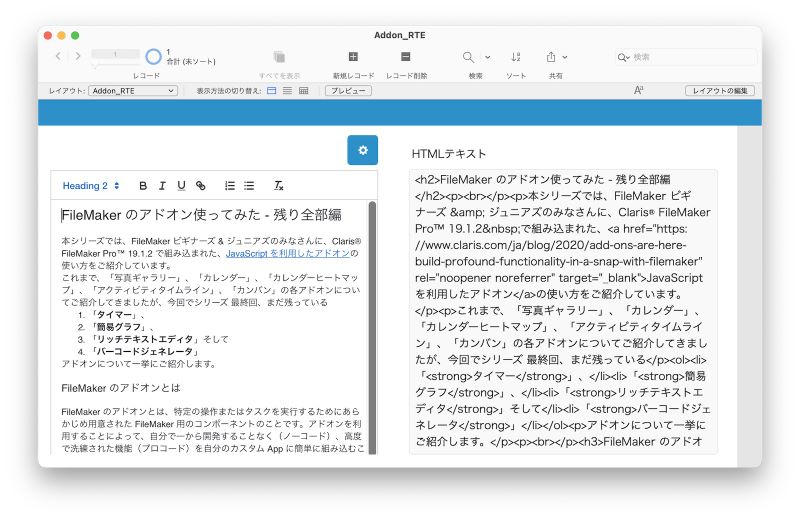Toggle underline formatting in editor
Viewport: 800px width, 518px height.
click(x=181, y=186)
